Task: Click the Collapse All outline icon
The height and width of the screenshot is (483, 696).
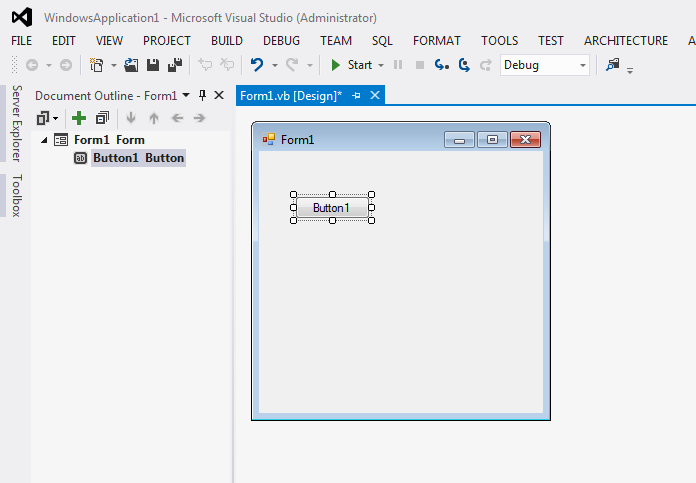Action: [x=103, y=118]
